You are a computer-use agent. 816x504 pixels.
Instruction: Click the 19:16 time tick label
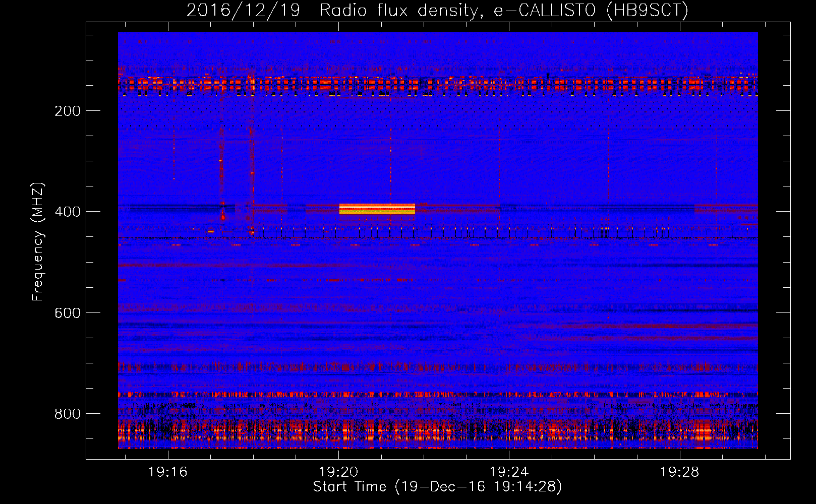point(168,472)
